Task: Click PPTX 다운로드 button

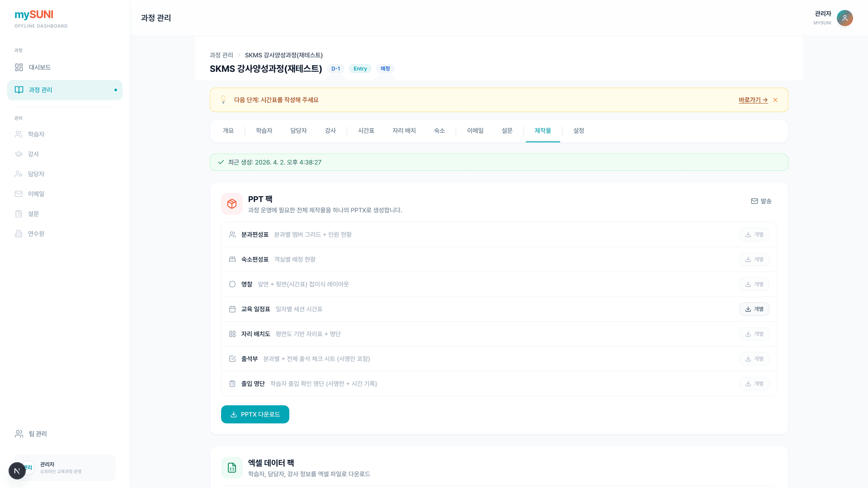Action: click(255, 414)
